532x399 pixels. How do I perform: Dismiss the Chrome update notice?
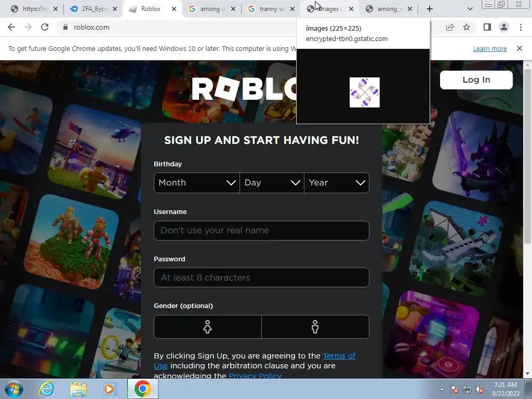pyautogui.click(x=519, y=48)
